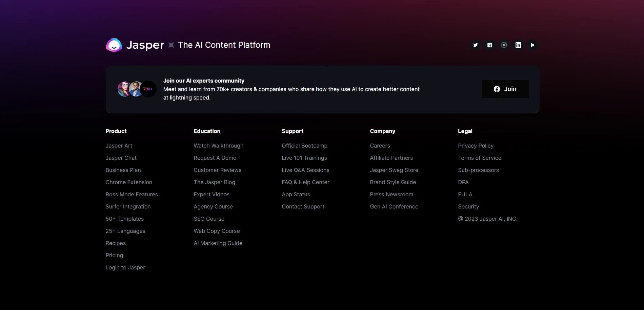Open the Jasper Chat link
644x310 pixels.
[121, 158]
